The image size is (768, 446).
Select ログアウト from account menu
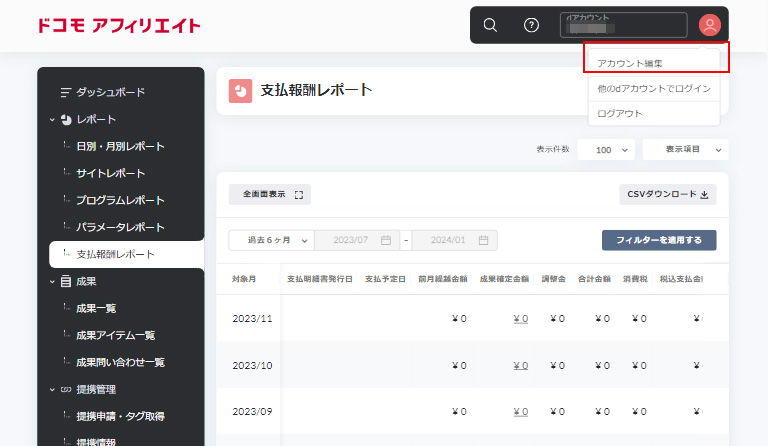point(654,114)
